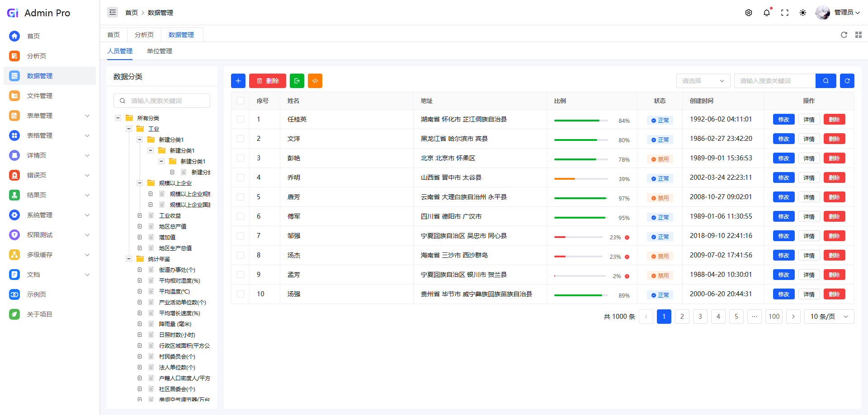Switch theme using the brightness icon
The width and height of the screenshot is (868, 415).
click(803, 13)
